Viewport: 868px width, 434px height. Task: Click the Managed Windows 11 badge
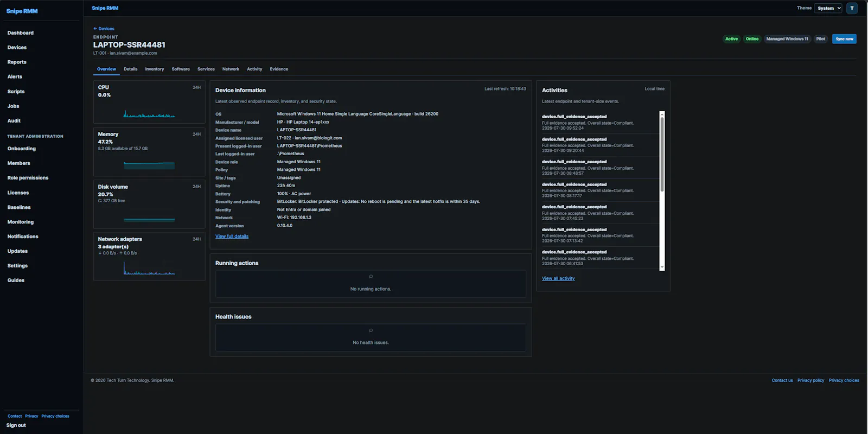pos(787,39)
